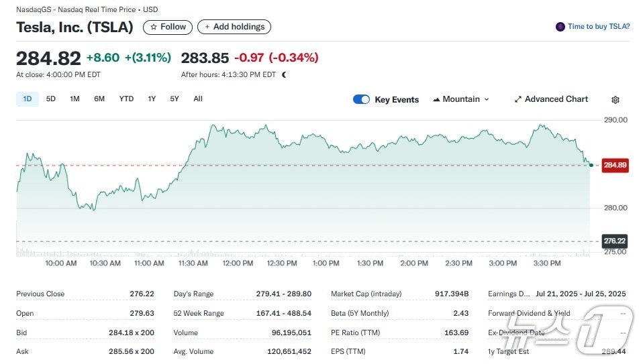Click the red 284.89 price marker
643x364 pixels.
(x=614, y=165)
